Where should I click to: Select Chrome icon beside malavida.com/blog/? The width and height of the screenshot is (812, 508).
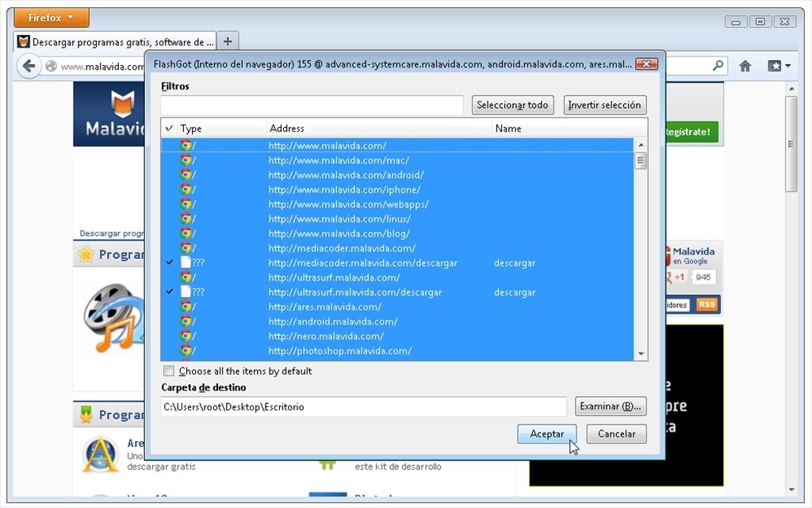186,233
